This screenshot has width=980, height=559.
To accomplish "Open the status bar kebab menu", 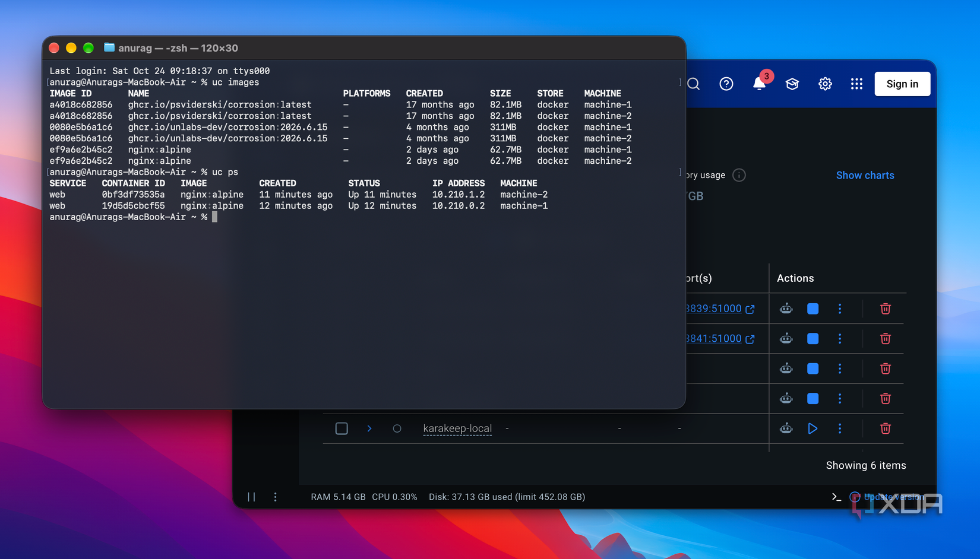I will pos(275,497).
